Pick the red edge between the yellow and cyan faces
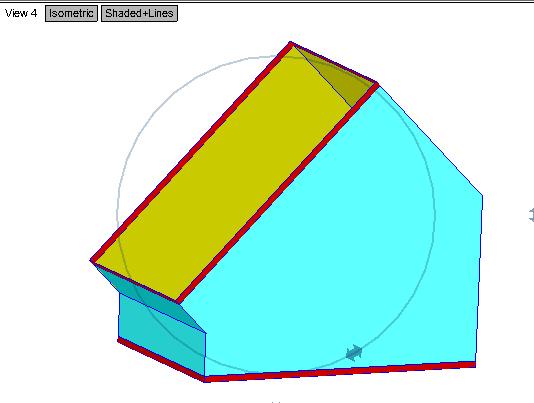This screenshot has width=534, height=403. click(278, 193)
